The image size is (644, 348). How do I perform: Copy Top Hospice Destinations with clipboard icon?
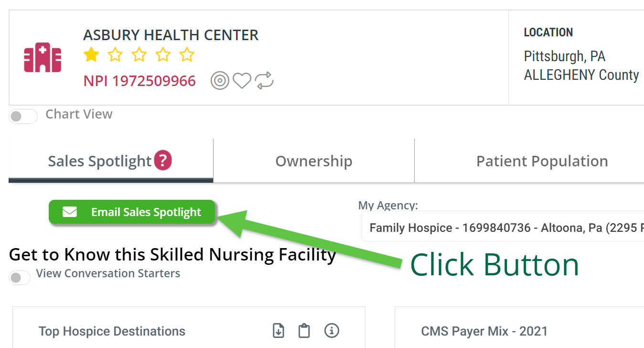pyautogui.click(x=304, y=330)
